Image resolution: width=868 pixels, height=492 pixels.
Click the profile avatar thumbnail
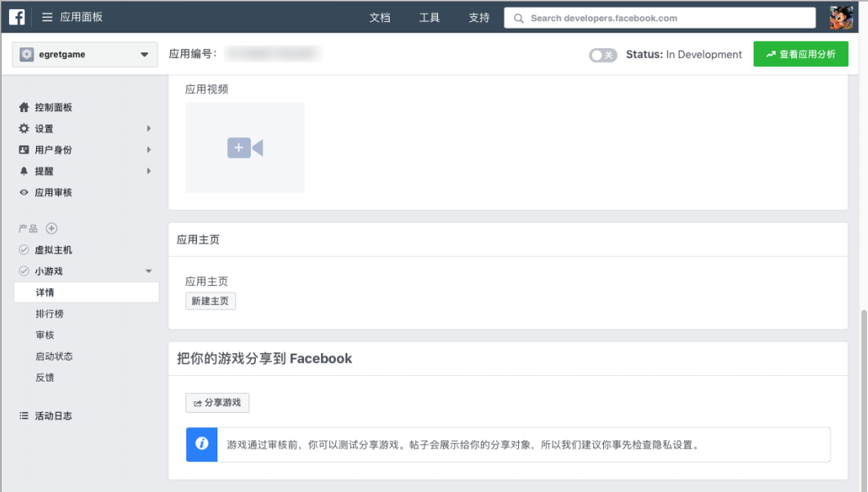coord(840,16)
